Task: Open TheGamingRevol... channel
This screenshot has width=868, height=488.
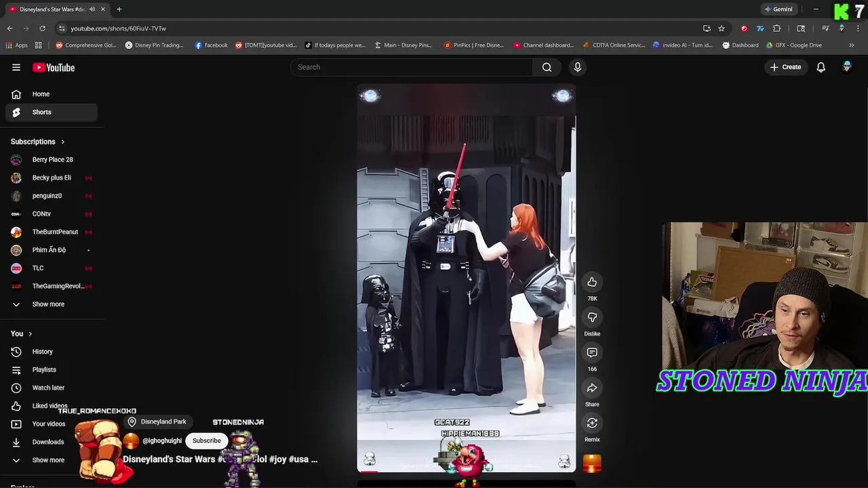Action: pyautogui.click(x=52, y=286)
